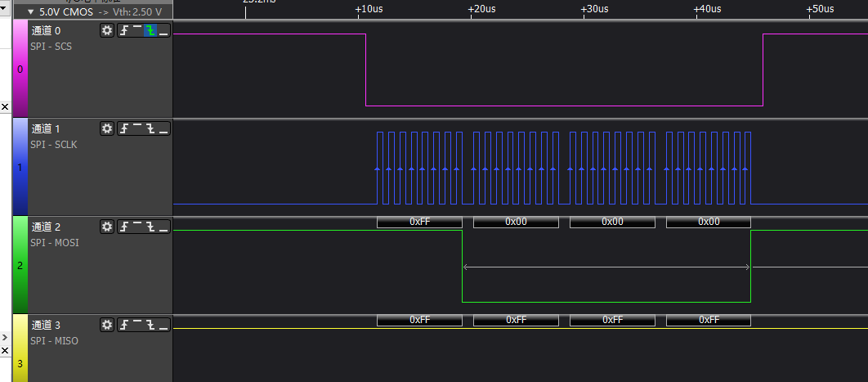
Task: Open settings gear for 通道 3
Action: [107, 325]
